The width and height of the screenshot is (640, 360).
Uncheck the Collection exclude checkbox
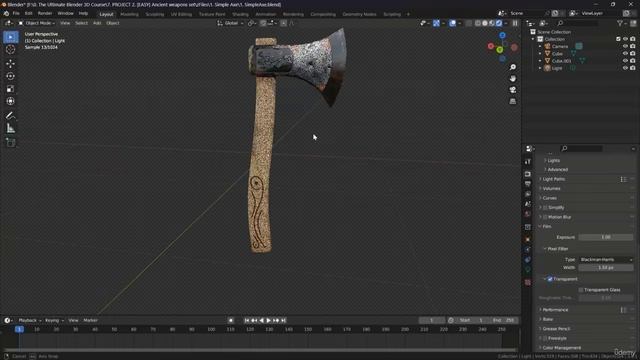(x=618, y=39)
